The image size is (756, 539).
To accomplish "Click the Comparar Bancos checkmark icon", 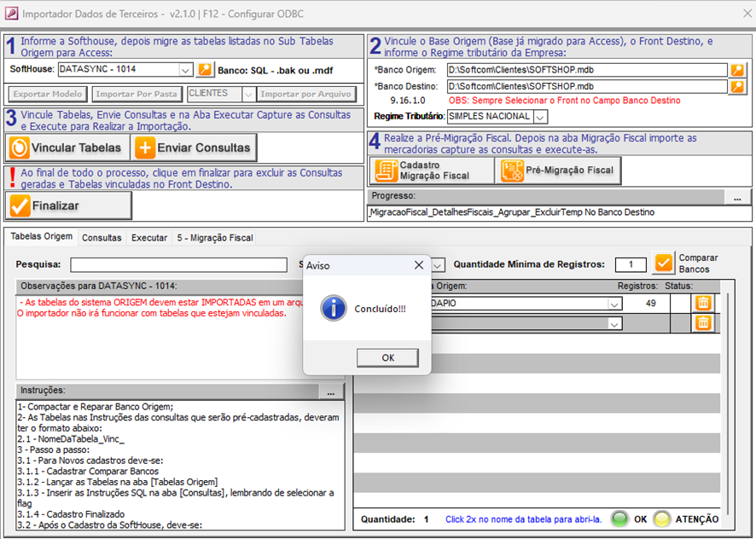I will pyautogui.click(x=664, y=264).
